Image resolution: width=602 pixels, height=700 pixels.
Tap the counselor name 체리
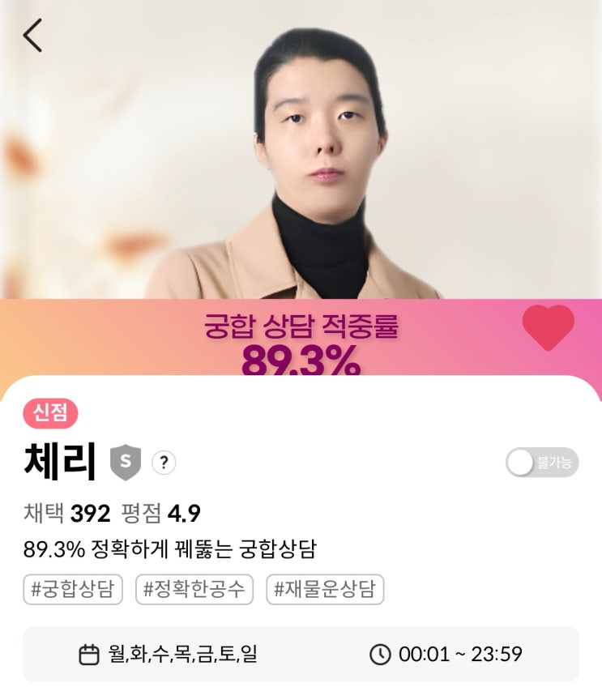point(60,461)
